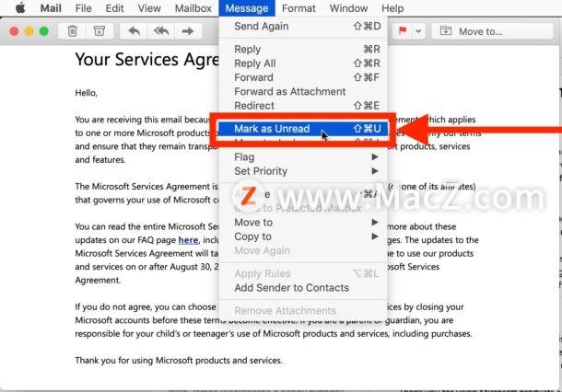Follow the 'here' FAQ hyperlink
Image resolution: width=562 pixels, height=392 pixels.
[x=188, y=240]
